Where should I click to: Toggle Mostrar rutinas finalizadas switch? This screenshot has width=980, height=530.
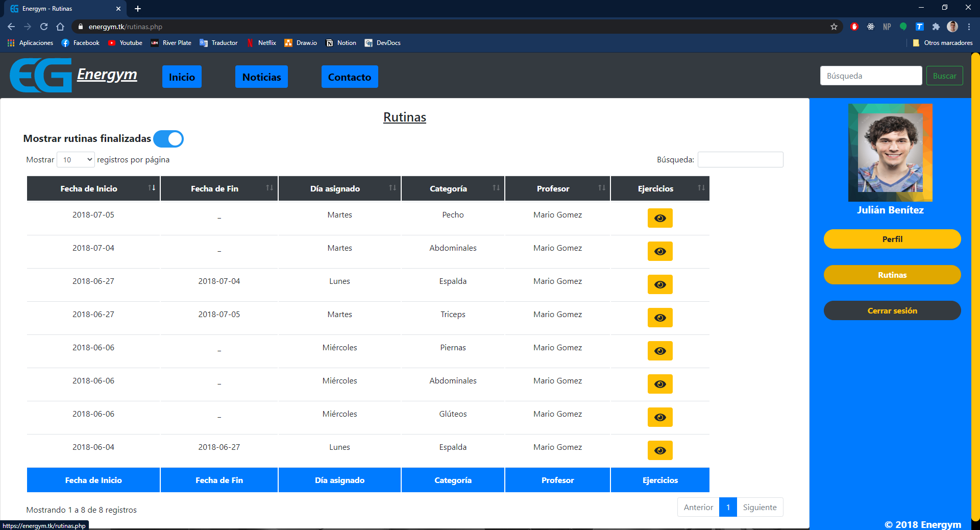168,139
